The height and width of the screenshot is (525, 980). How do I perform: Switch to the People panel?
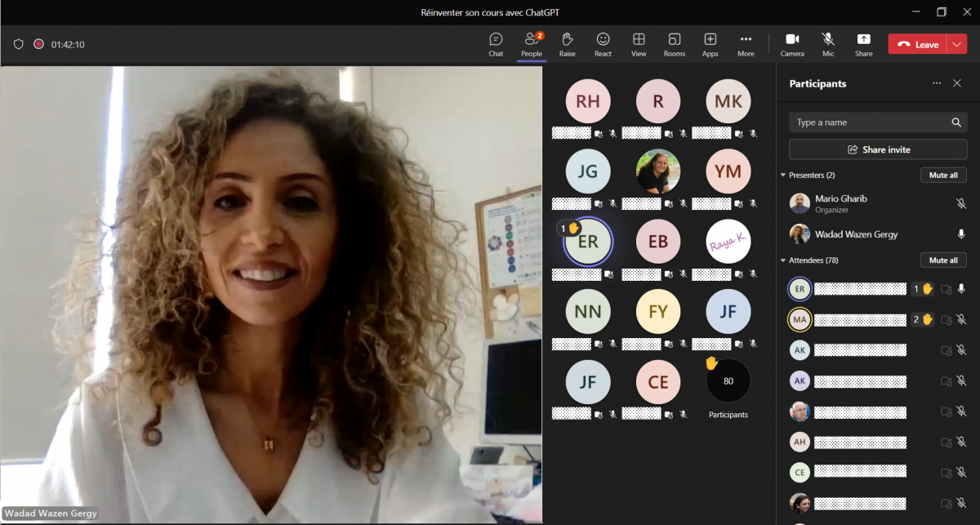(532, 44)
